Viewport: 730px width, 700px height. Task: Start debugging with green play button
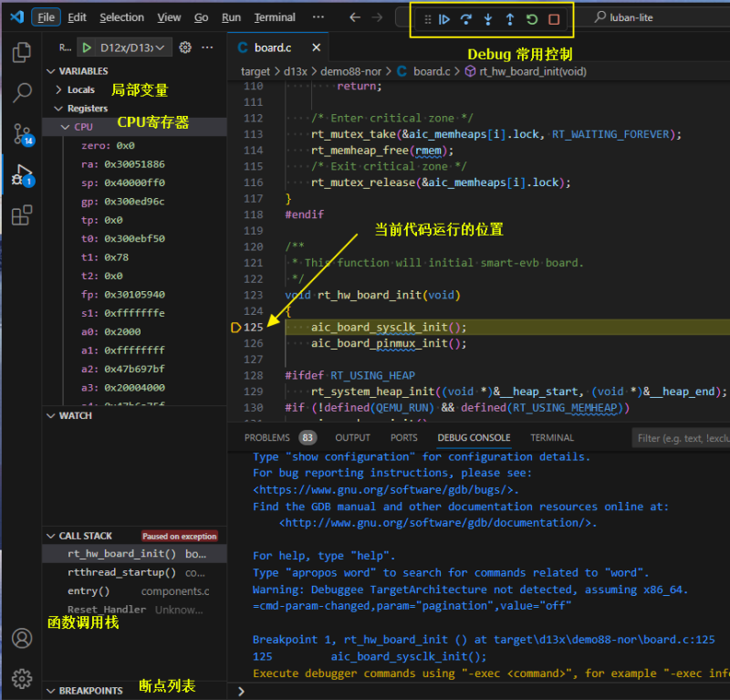click(x=87, y=47)
